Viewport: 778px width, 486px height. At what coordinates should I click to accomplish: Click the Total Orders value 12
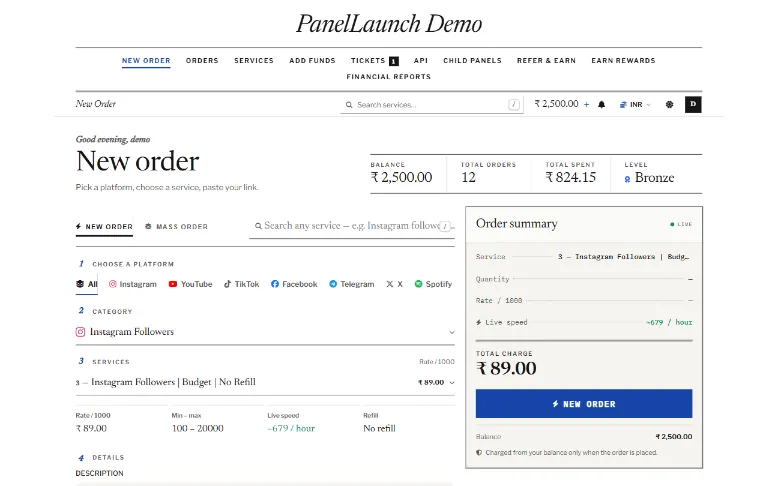point(468,177)
